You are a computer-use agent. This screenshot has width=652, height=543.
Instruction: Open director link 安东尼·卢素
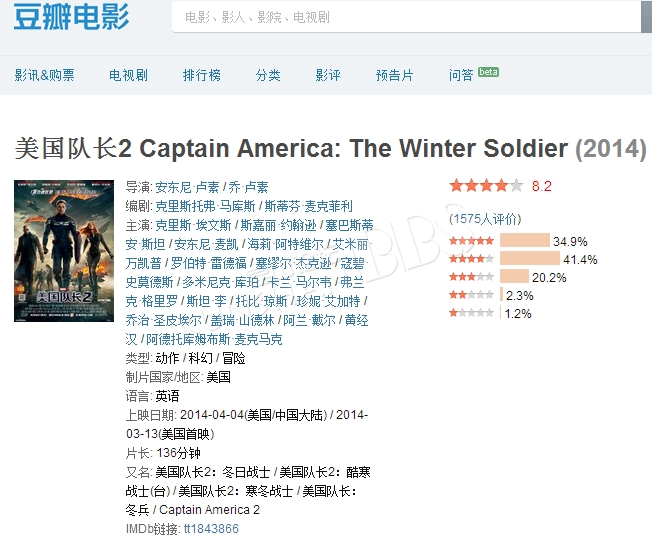pos(187,187)
